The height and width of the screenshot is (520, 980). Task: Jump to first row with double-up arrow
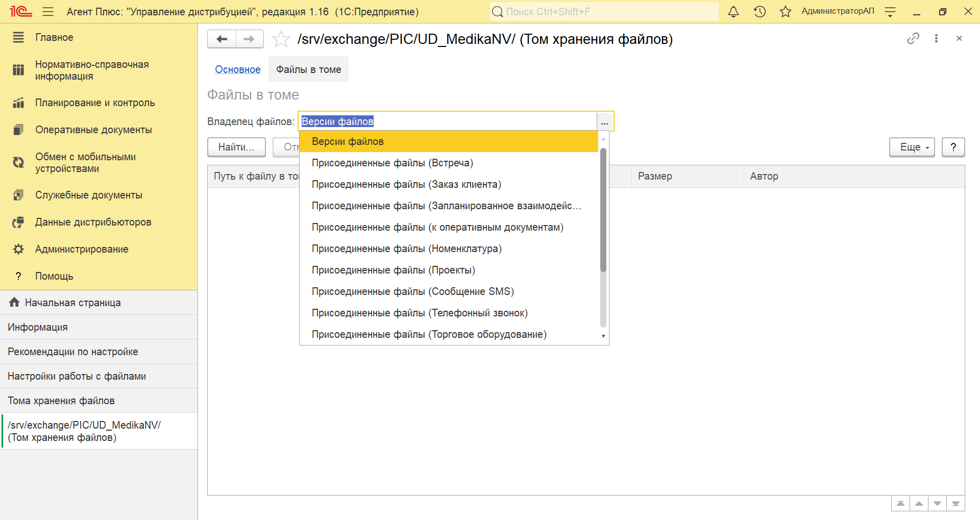(900, 504)
